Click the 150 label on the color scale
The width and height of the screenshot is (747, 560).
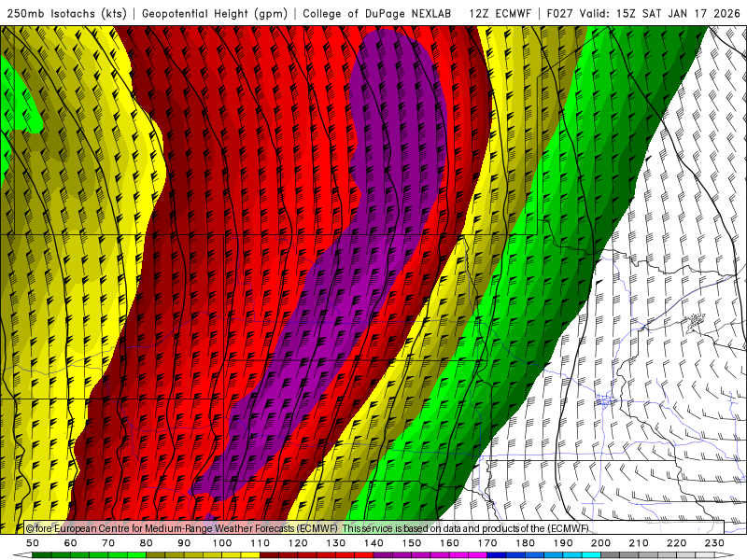coord(412,543)
